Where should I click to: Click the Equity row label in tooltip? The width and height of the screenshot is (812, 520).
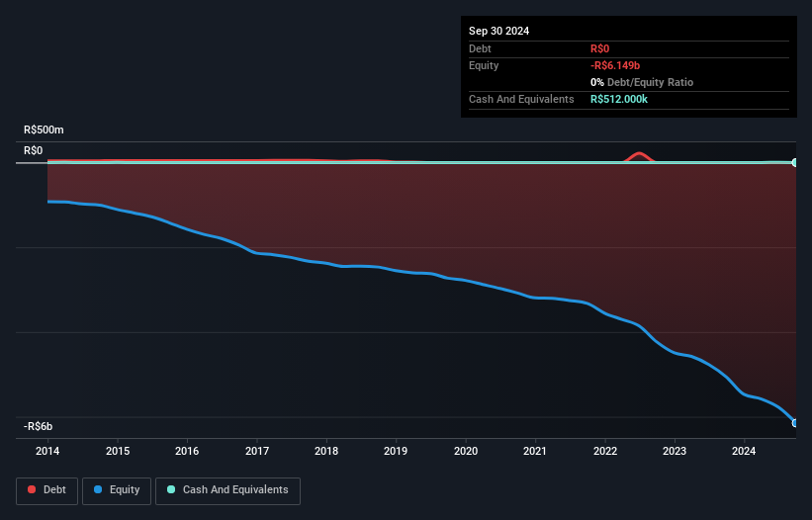(x=484, y=65)
